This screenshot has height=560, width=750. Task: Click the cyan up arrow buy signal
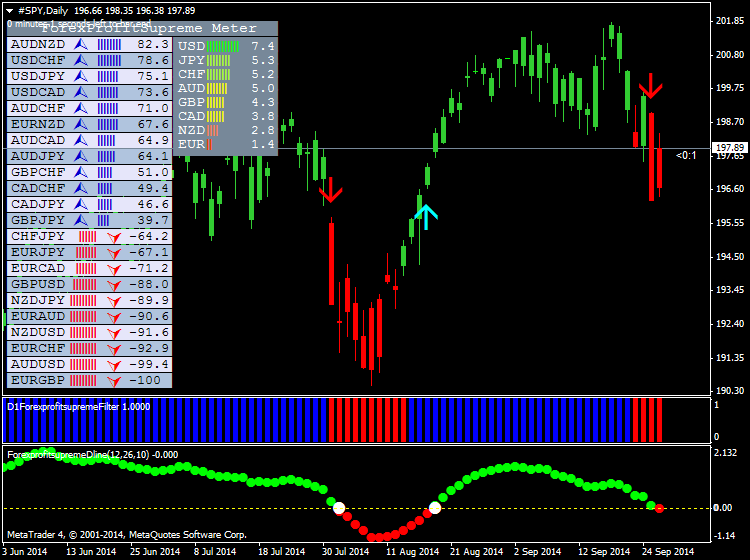[426, 215]
